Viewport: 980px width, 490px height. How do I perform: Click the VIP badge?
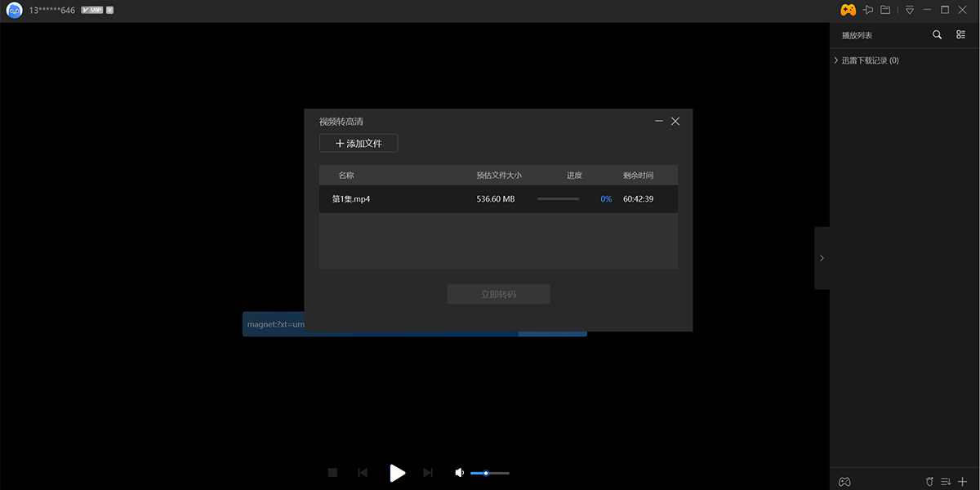tap(91, 11)
